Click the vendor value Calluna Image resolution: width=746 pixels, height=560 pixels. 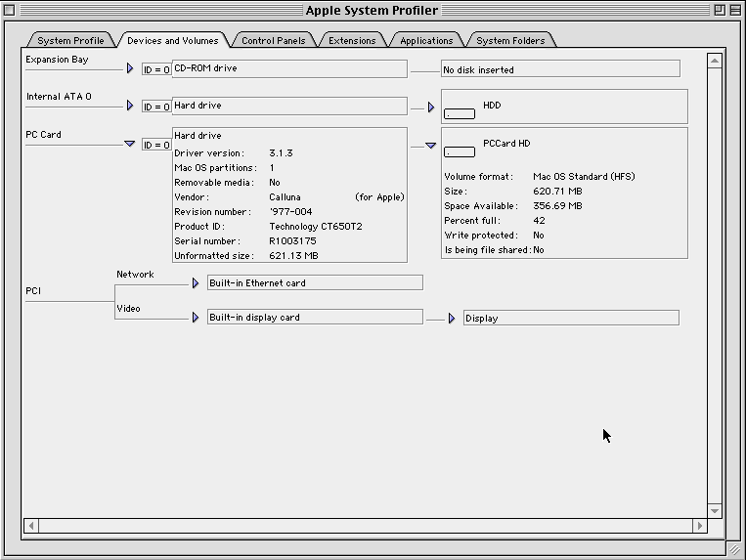point(285,196)
